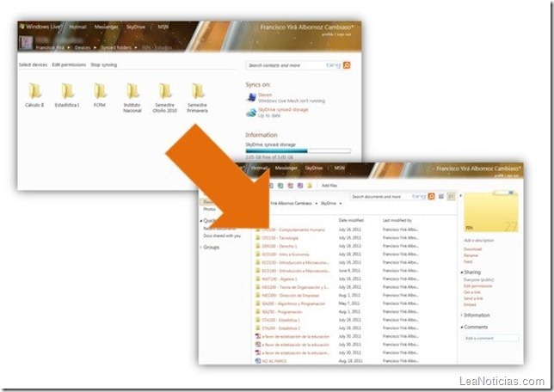Click the Steven computer icon under Syncs on

[x=251, y=97]
